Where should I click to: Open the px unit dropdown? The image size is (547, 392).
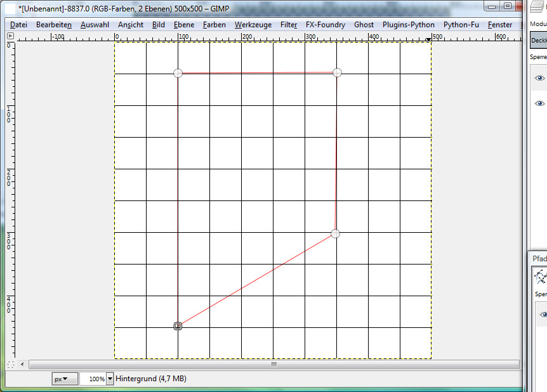point(65,379)
